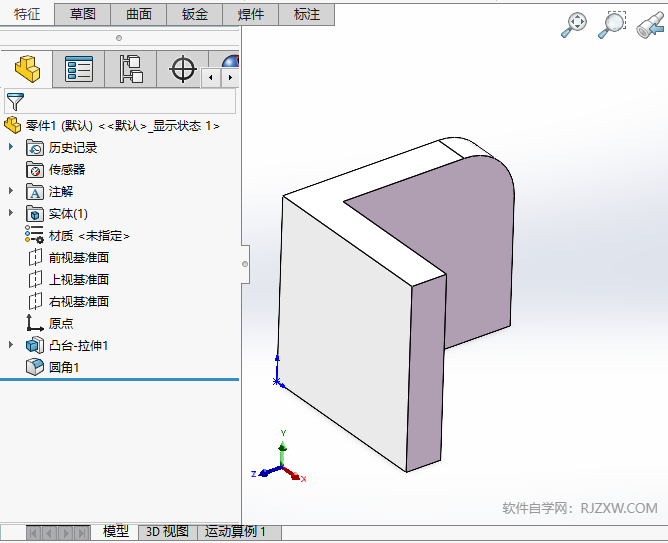
Task: Switch to the 曲面 ribbon tab
Action: click(139, 14)
